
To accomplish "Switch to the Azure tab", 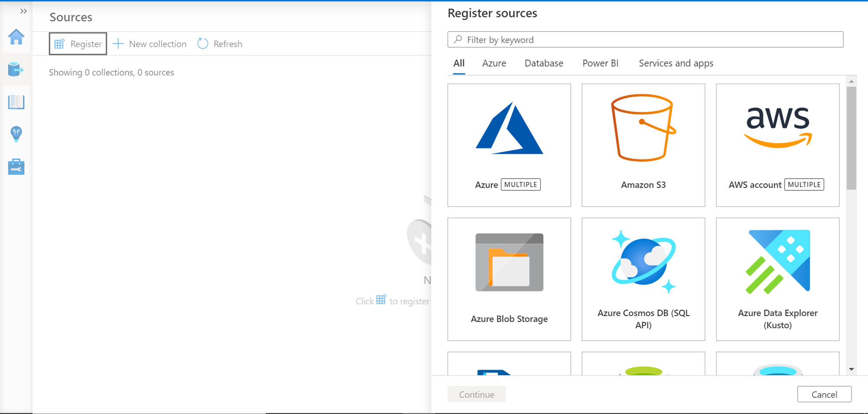I will pos(494,63).
